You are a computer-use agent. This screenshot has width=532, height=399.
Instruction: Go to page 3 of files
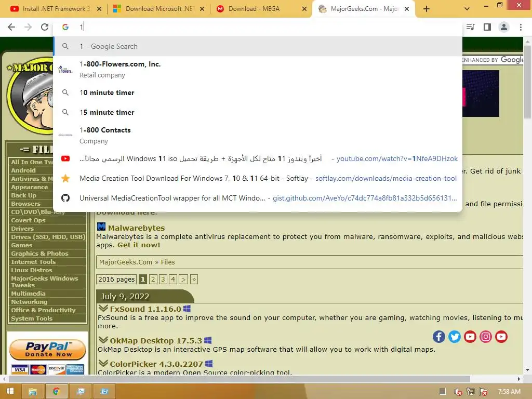(x=163, y=279)
